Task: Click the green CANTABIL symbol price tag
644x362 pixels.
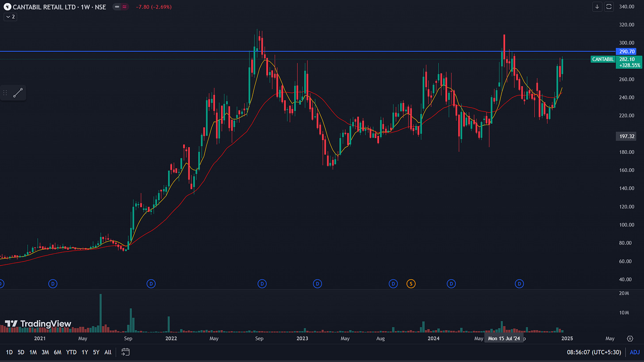Action: coord(602,59)
